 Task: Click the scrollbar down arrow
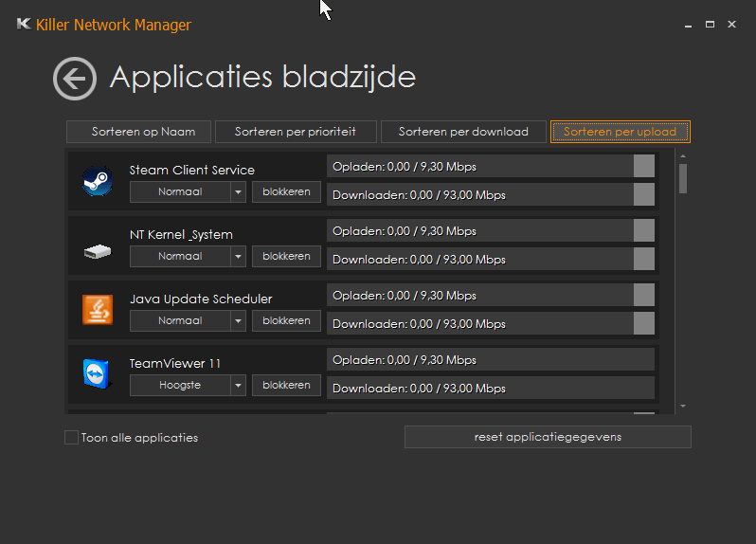683,406
